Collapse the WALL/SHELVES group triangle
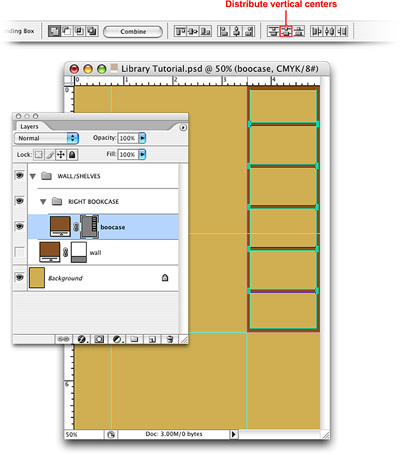 pyautogui.click(x=33, y=176)
